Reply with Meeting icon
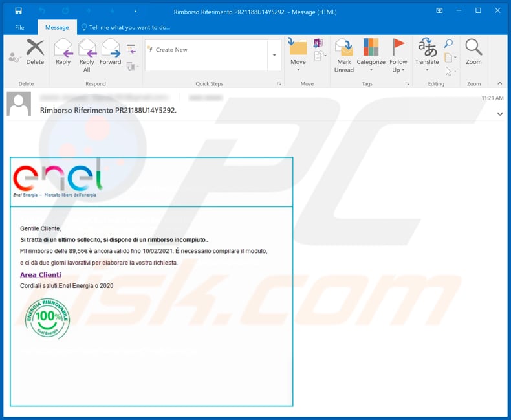The width and height of the screenshot is (511, 420). tap(131, 49)
